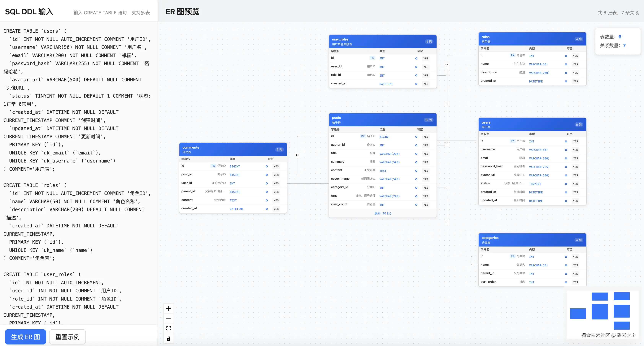Viewport: 644px width, 346px height.
Task: Click the fit-to-view icon on the canvas toolbar
Action: (169, 328)
